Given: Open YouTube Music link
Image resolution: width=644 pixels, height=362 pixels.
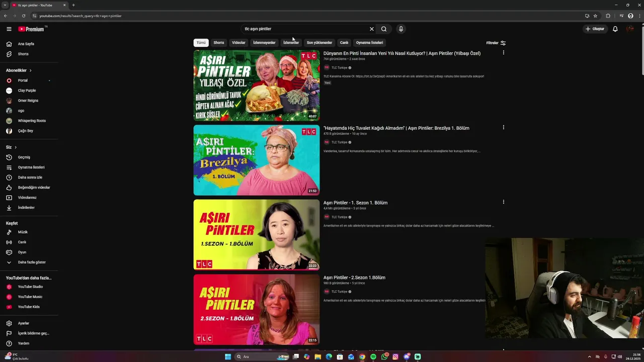Looking at the screenshot, I should point(29,297).
